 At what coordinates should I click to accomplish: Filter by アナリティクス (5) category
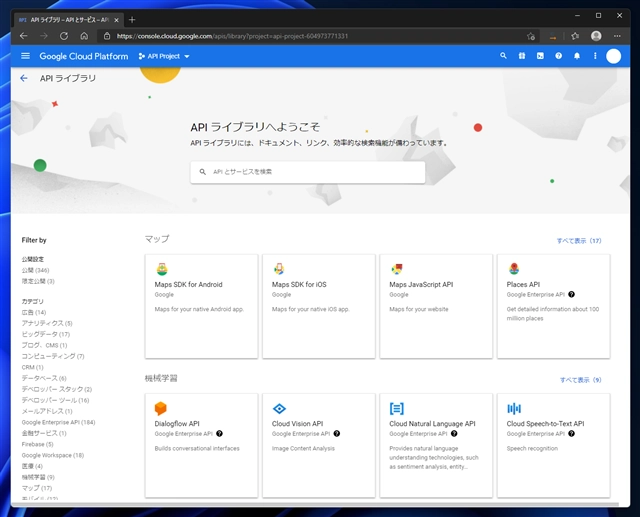tap(47, 323)
